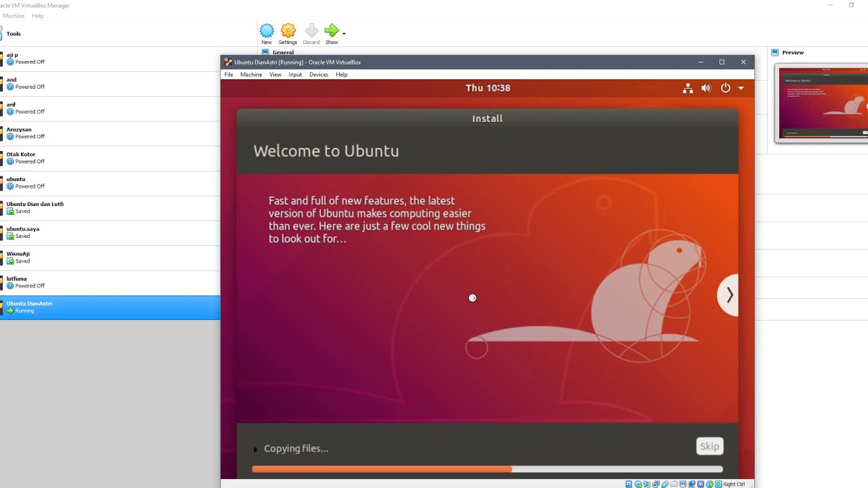Click hard disk activity status icon

(629, 484)
